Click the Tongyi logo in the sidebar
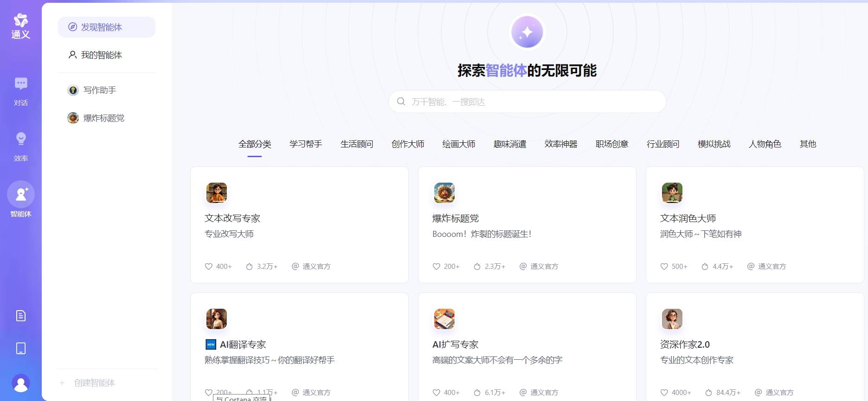The image size is (868, 401). [x=20, y=26]
